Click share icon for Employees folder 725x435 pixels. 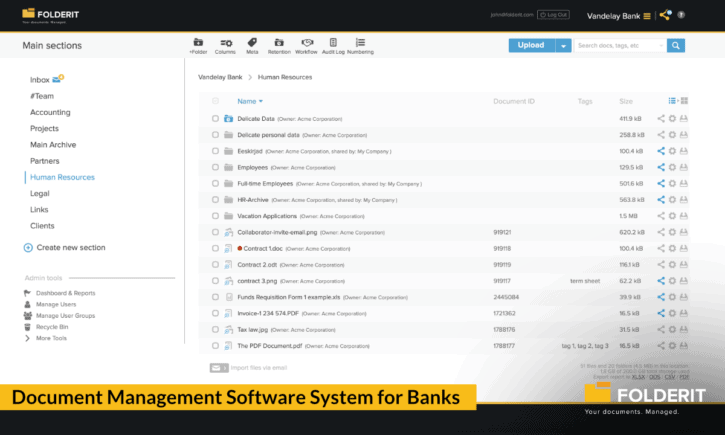point(661,167)
